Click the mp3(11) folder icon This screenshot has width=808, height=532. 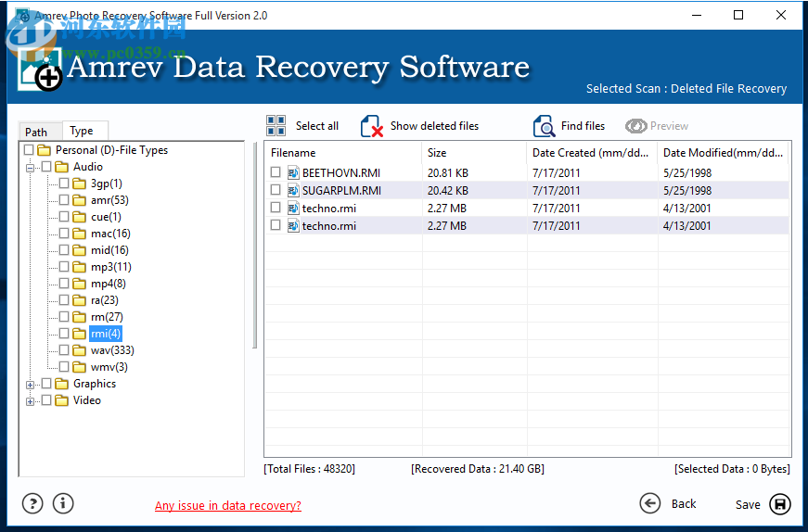(x=80, y=267)
